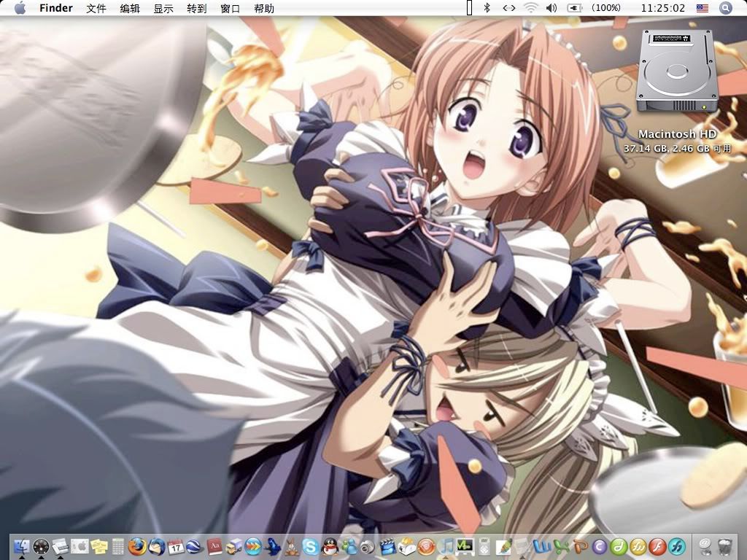Launch Dreamweaver green icon

coord(618,546)
